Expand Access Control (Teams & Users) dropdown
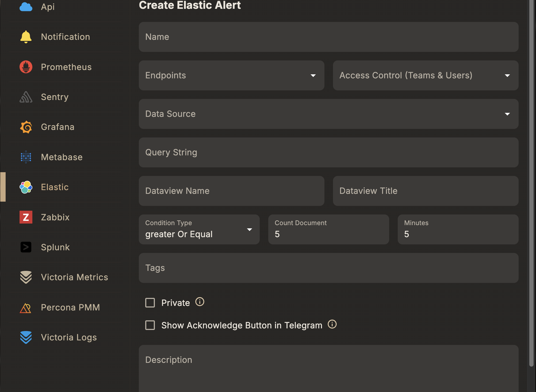 (426, 75)
